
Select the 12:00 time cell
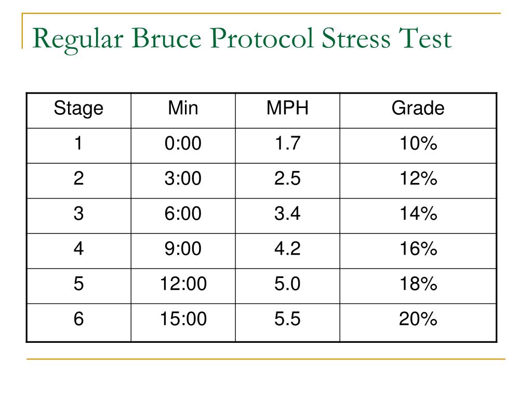(x=183, y=284)
